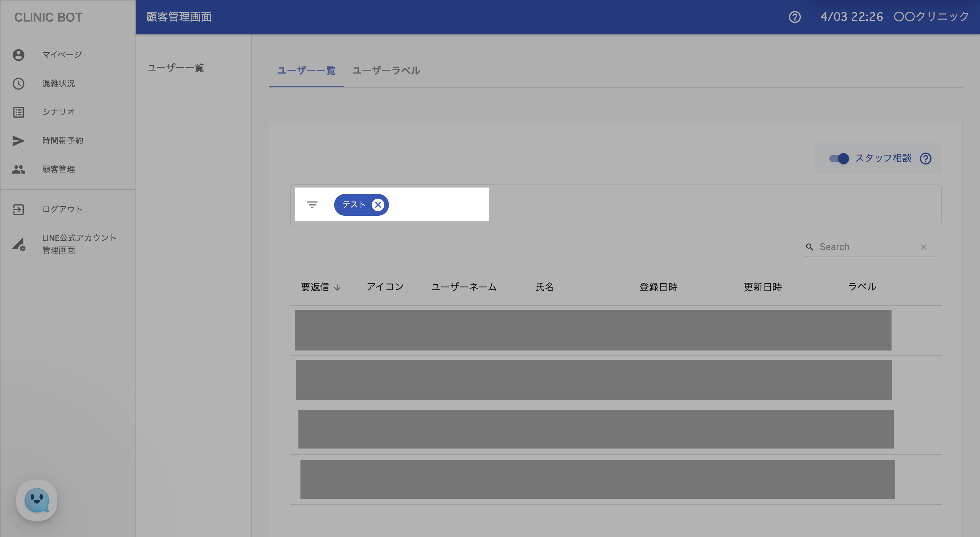The image size is (980, 537).
Task: Open the chatbot mascot bubble
Action: 36,500
